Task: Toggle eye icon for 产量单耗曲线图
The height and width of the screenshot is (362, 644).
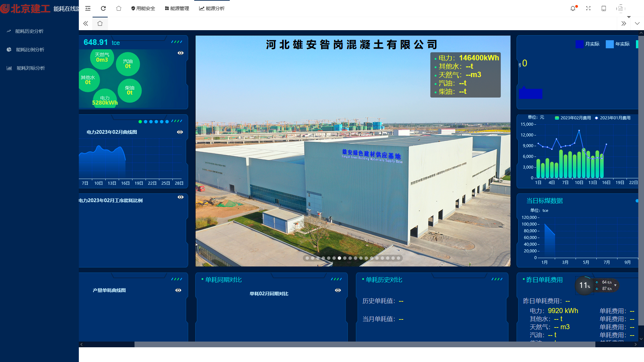Action: click(178, 290)
